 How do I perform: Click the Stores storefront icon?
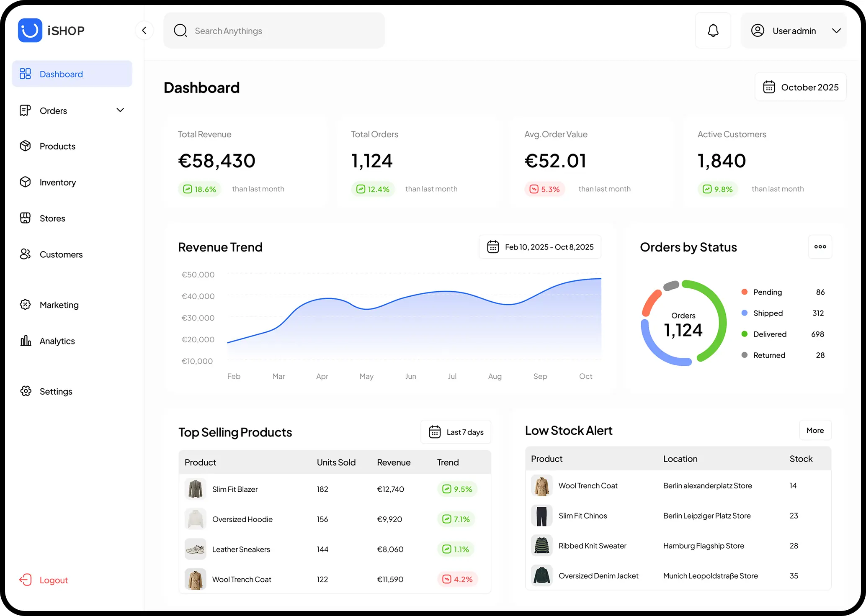[26, 218]
